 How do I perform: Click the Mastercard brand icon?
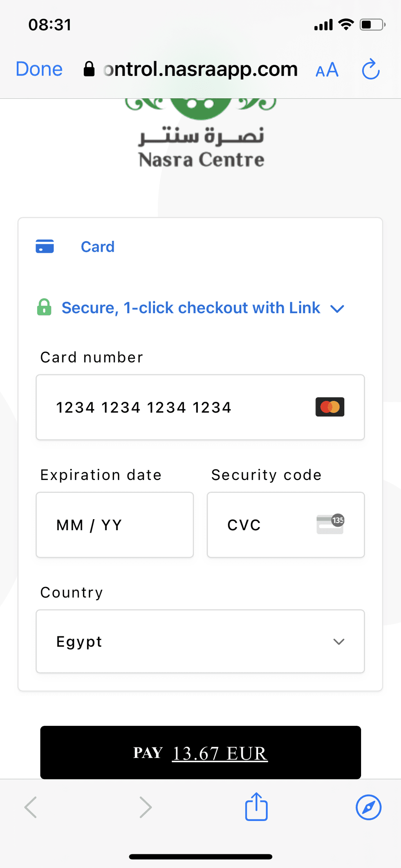[x=330, y=407]
